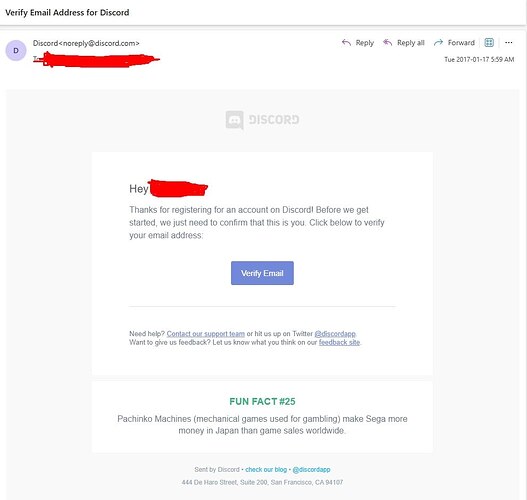Open the feedback site link

339,342
